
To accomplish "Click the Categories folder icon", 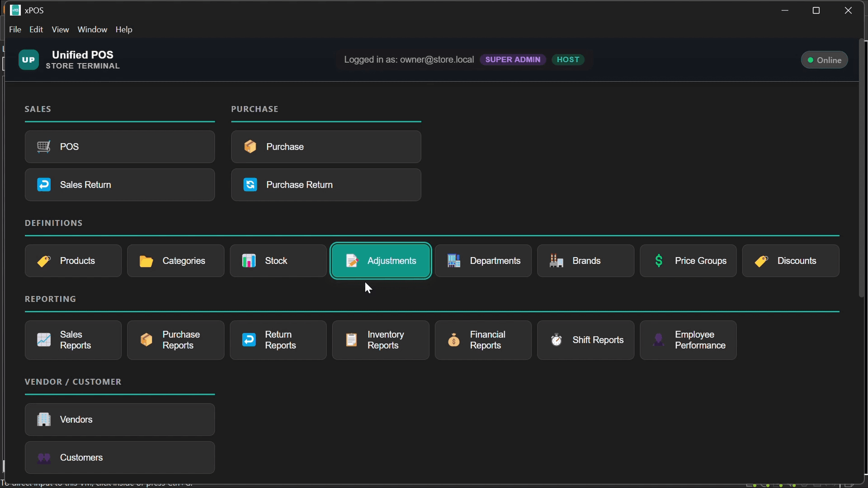I will point(146,261).
